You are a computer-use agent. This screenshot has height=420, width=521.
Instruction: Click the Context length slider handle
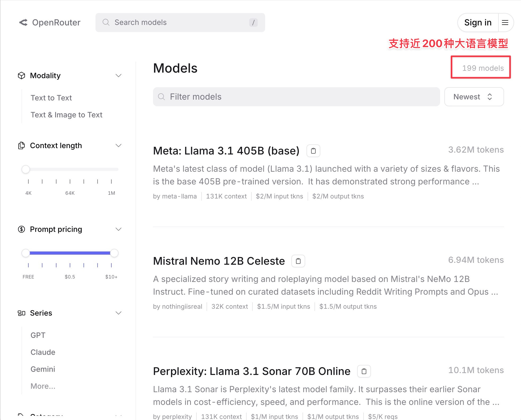(26, 169)
